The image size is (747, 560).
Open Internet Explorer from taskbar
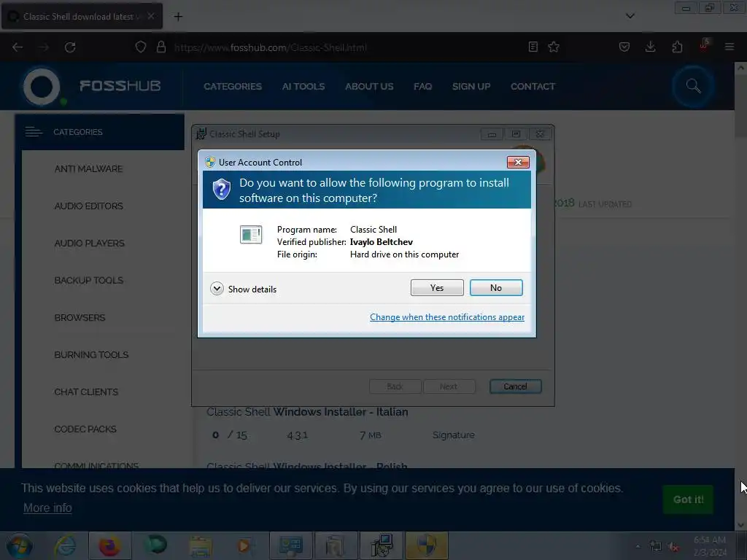tap(65, 545)
